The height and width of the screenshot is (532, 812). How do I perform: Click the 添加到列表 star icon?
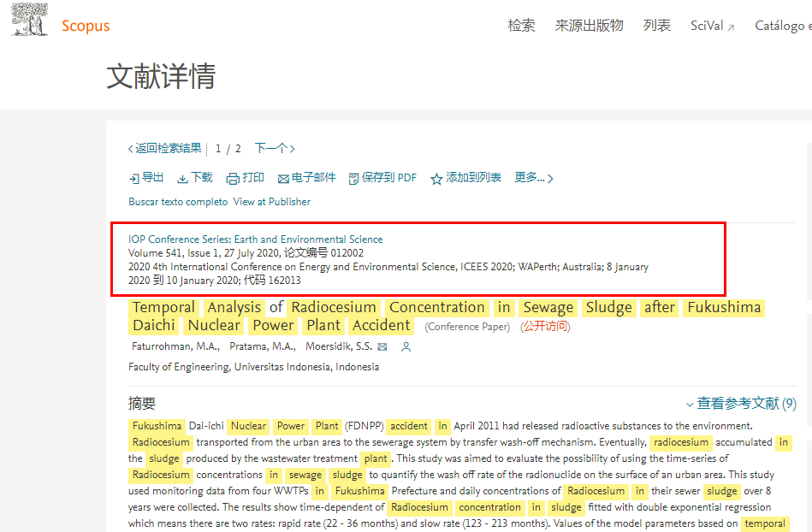[436, 179]
